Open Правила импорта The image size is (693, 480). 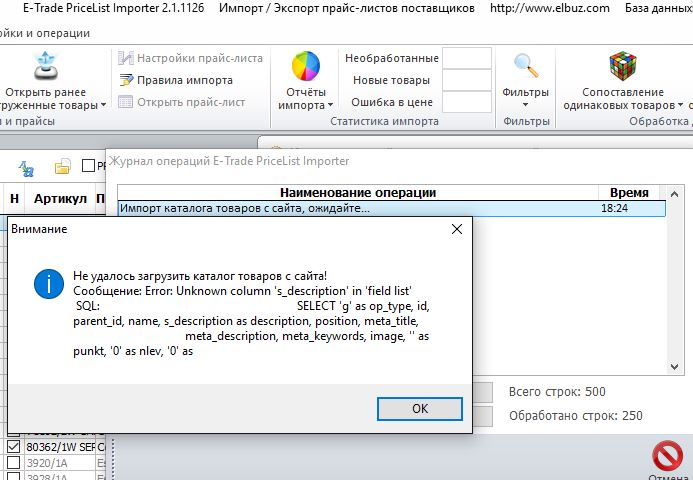(184, 80)
